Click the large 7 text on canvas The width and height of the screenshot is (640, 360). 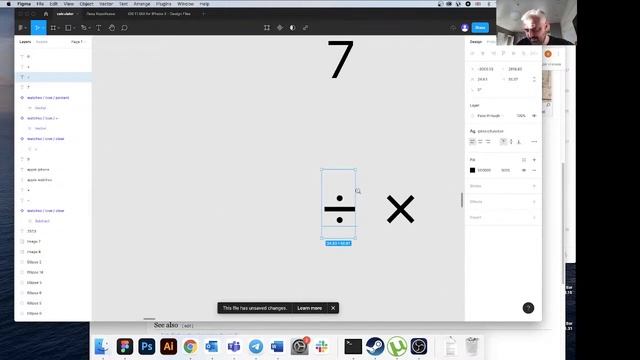pyautogui.click(x=340, y=59)
